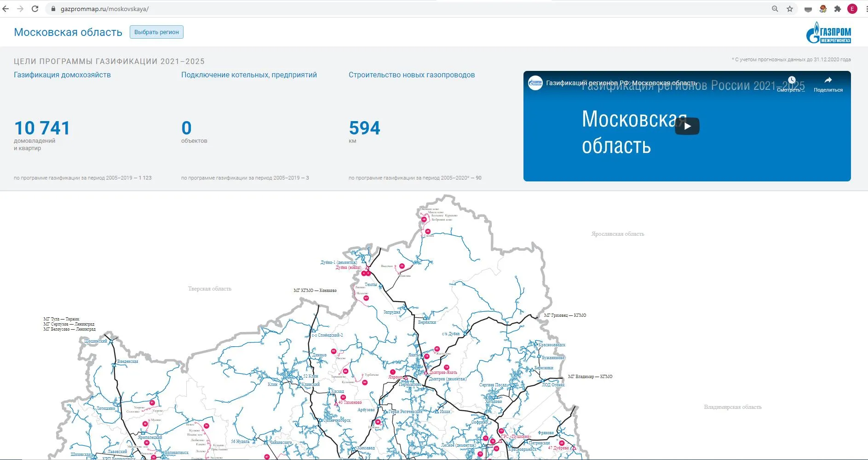Image resolution: width=868 pixels, height=460 pixels.
Task: Play the Московская область video
Action: click(687, 126)
